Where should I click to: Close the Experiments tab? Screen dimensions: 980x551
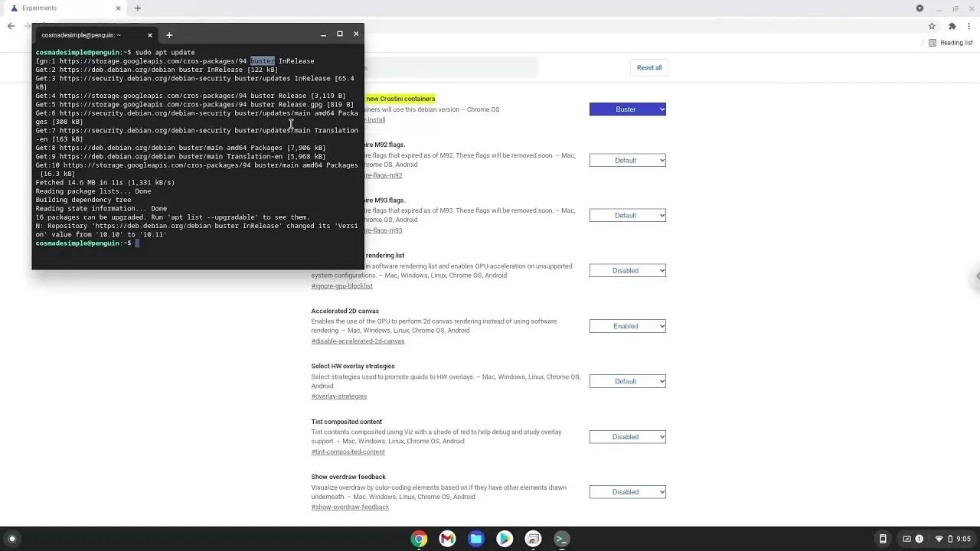118,8
